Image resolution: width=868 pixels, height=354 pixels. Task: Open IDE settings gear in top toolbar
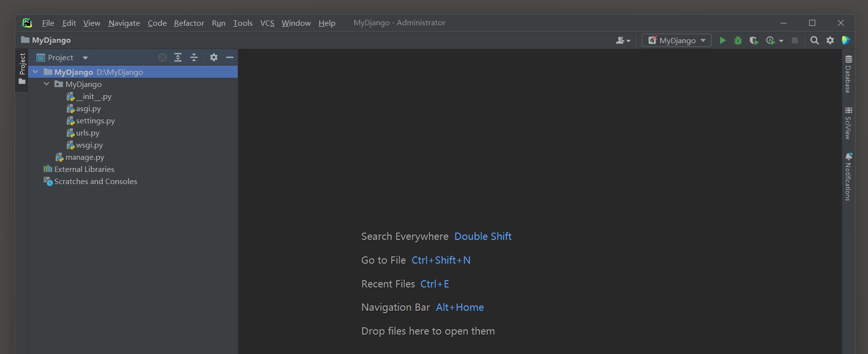tap(830, 40)
